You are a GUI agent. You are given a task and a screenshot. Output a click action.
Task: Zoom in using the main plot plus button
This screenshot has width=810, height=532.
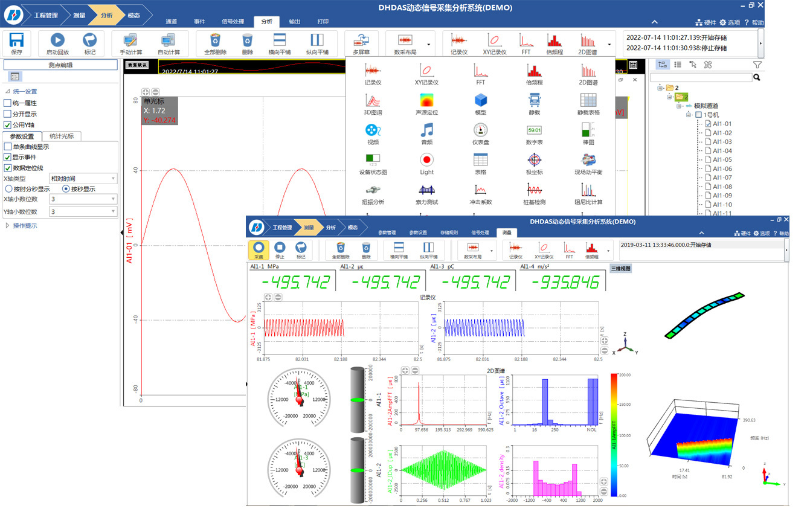pyautogui.click(x=146, y=92)
